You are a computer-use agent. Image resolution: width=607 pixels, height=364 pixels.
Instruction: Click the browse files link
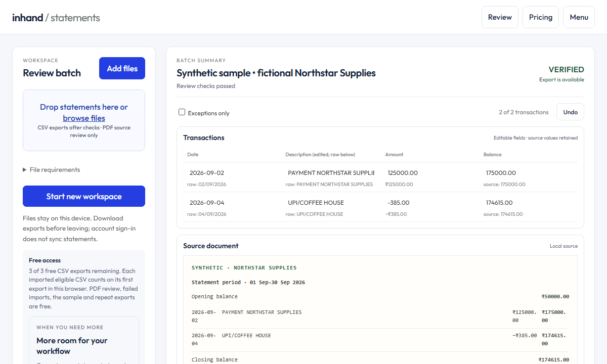tap(84, 118)
